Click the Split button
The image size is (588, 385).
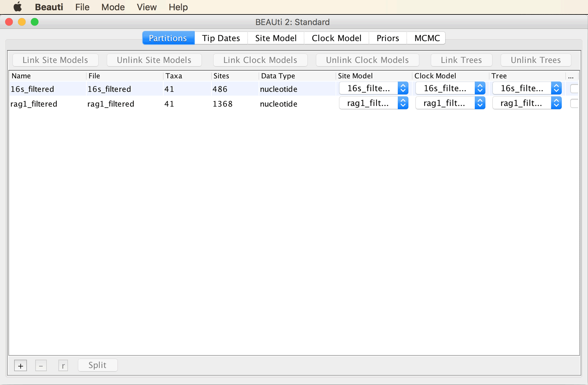[97, 365]
